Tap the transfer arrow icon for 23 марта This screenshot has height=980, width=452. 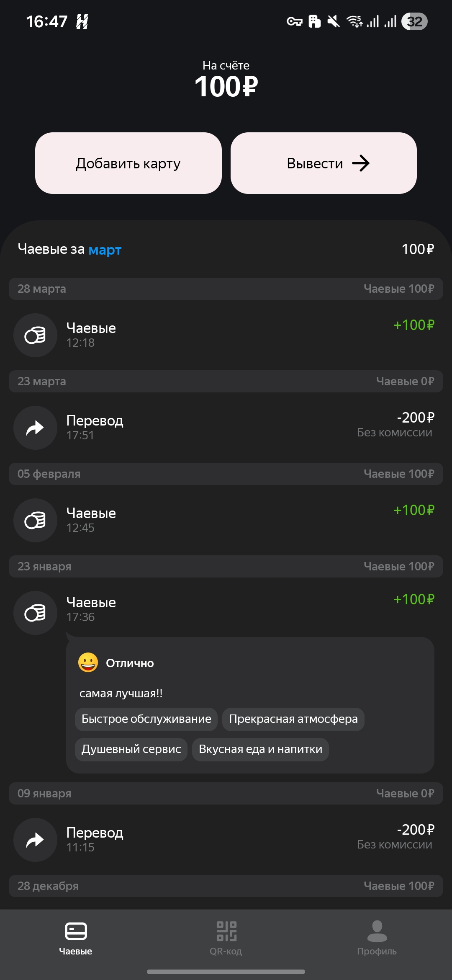click(x=35, y=428)
